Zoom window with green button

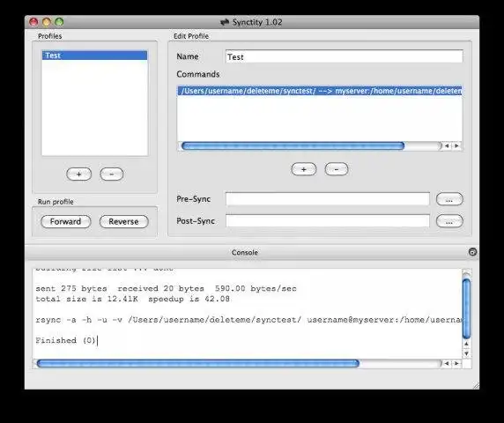(59, 22)
